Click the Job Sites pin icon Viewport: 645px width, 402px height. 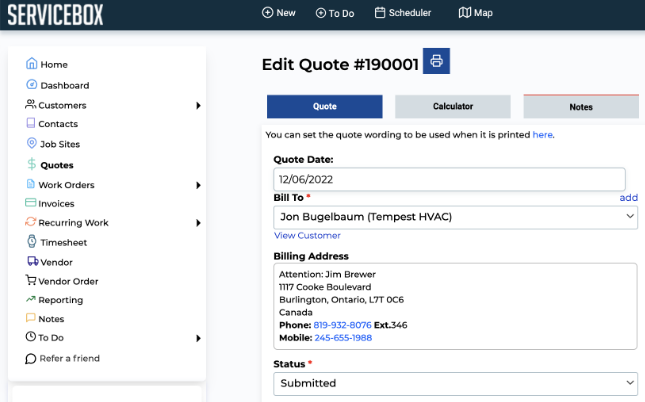pos(32,143)
